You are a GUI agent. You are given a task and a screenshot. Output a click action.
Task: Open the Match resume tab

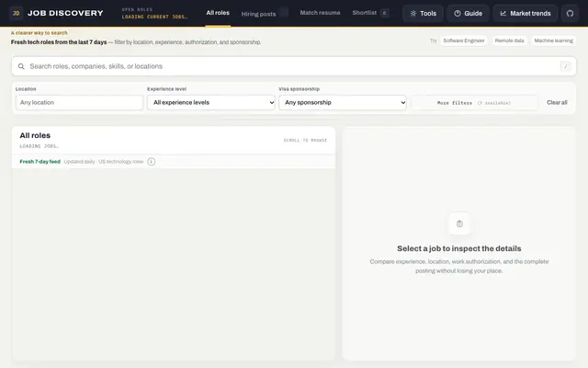(320, 13)
